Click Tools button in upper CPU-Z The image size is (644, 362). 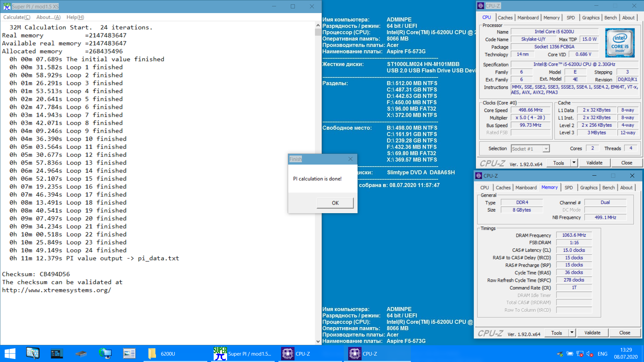pyautogui.click(x=558, y=163)
